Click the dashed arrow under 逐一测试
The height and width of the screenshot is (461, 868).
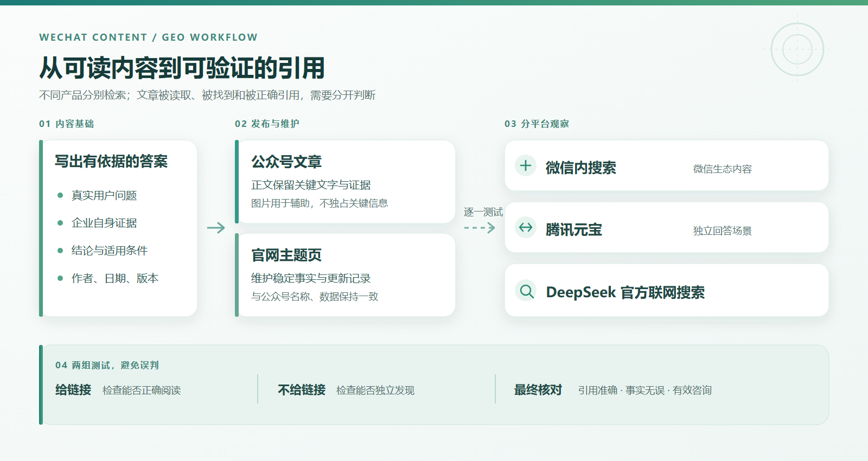coord(480,228)
